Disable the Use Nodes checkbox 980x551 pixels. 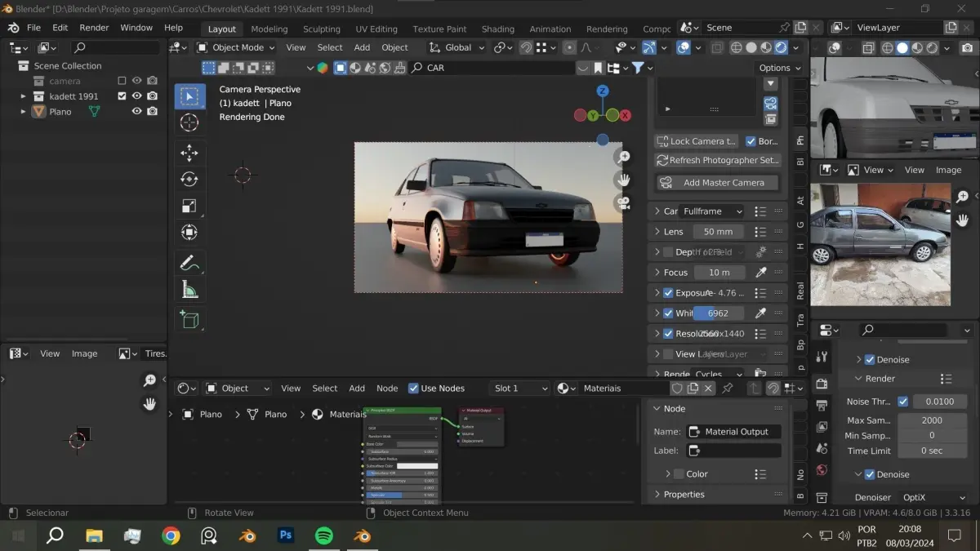pos(413,389)
